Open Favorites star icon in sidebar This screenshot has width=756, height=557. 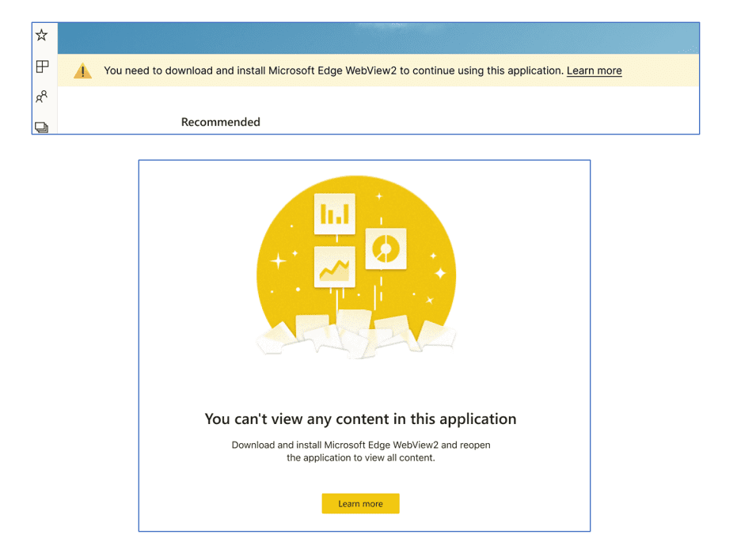(x=41, y=35)
